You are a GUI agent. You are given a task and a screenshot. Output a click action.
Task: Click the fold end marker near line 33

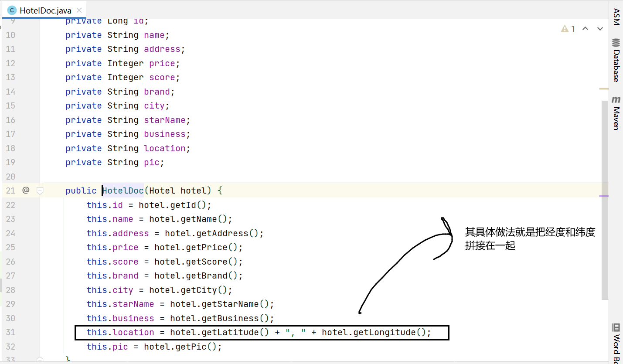(x=40, y=360)
